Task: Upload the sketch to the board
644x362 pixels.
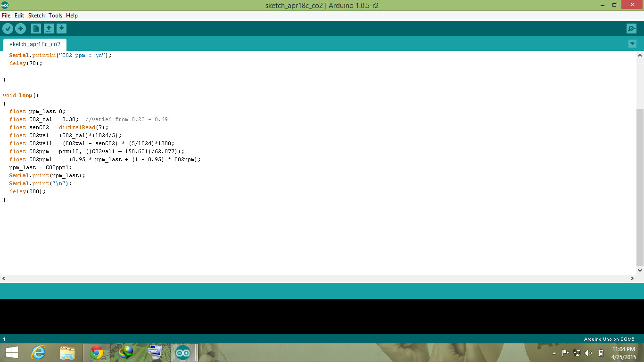Action: point(20,29)
